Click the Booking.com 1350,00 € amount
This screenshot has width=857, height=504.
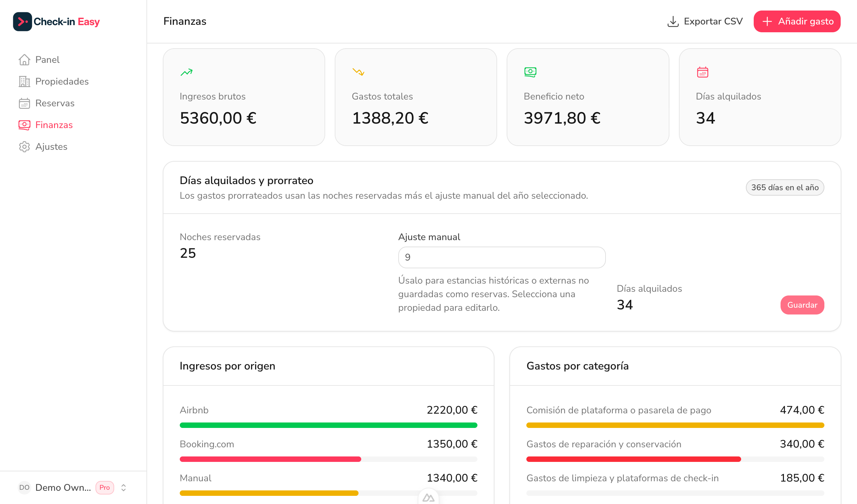pyautogui.click(x=452, y=444)
